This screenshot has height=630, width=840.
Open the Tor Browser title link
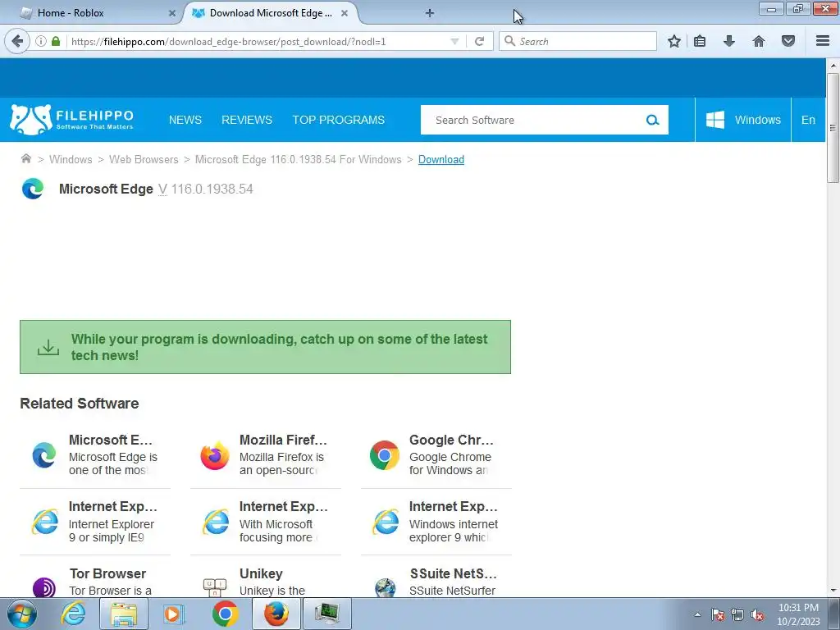click(x=107, y=573)
